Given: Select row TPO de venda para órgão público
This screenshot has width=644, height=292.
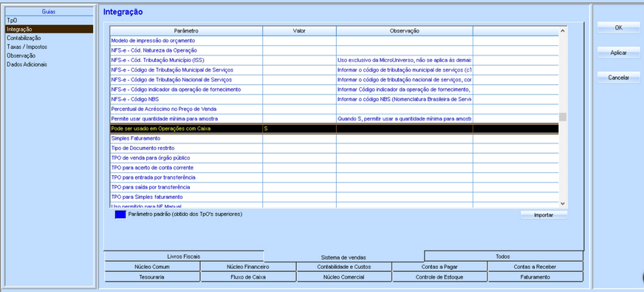Looking at the screenshot, I should (x=335, y=158).
